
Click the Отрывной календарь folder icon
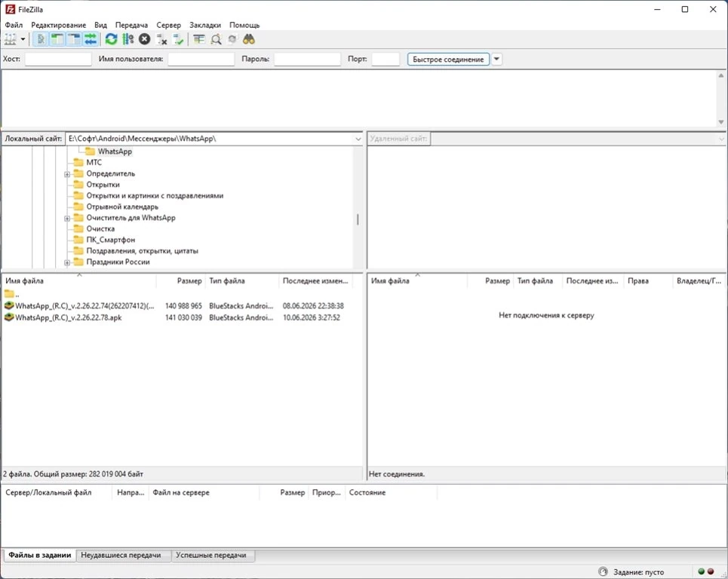pyautogui.click(x=78, y=207)
